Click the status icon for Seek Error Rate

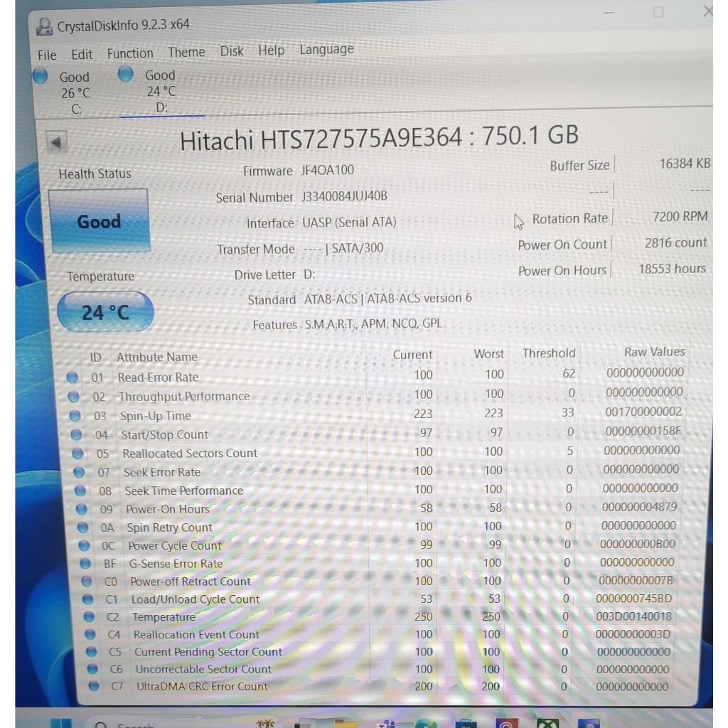(x=79, y=472)
